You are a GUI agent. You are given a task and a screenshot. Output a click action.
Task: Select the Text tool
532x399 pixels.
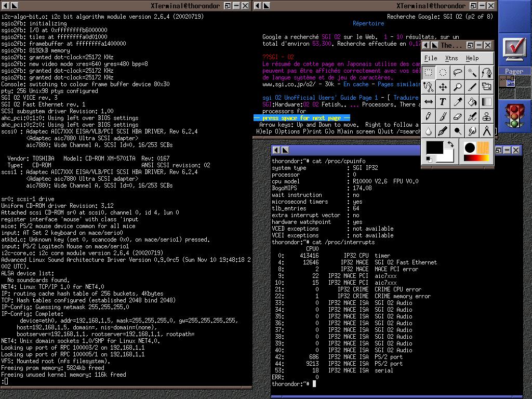point(443,102)
